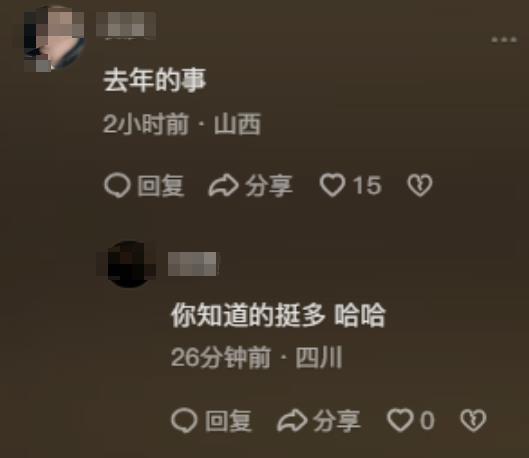This screenshot has height=458, width=529.
Task: Tap 回复 text under the 四川 reply
Action: [228, 421]
